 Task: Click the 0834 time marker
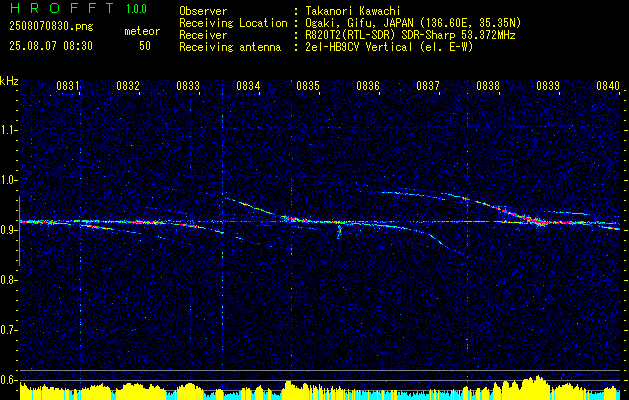click(x=248, y=85)
